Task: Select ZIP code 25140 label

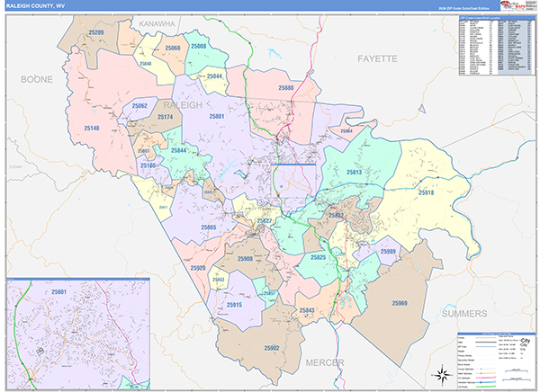Action: [92, 128]
